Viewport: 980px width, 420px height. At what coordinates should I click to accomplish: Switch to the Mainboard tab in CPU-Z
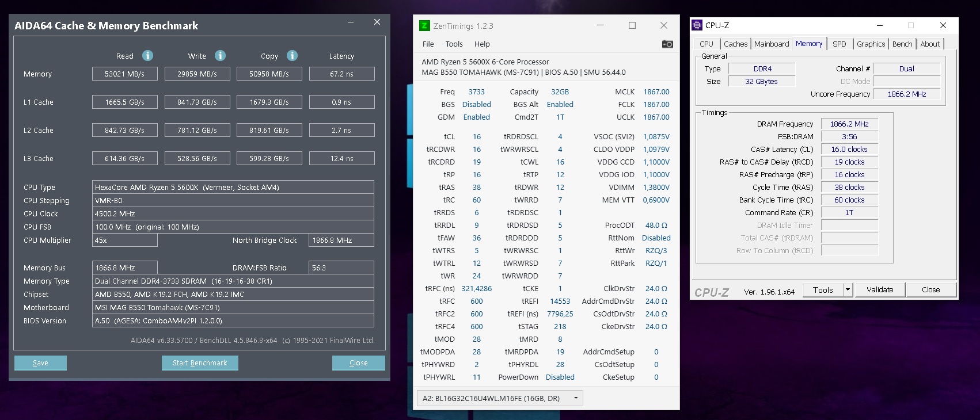click(772, 44)
